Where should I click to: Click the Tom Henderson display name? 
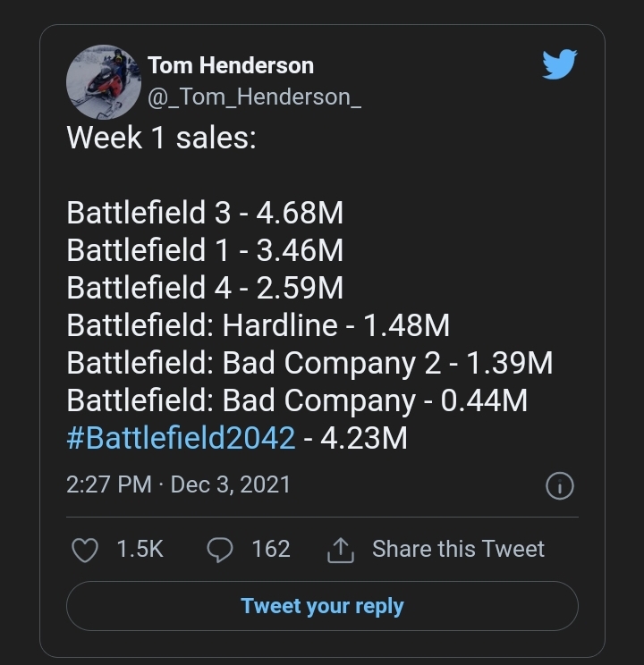point(231,65)
